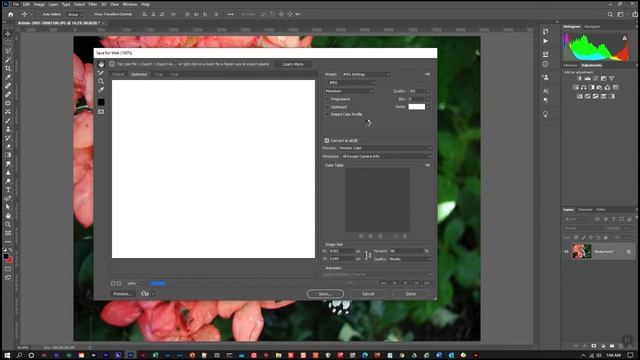640x360 pixels.
Task: Open the Filter menu
Action: pyautogui.click(x=93, y=4)
